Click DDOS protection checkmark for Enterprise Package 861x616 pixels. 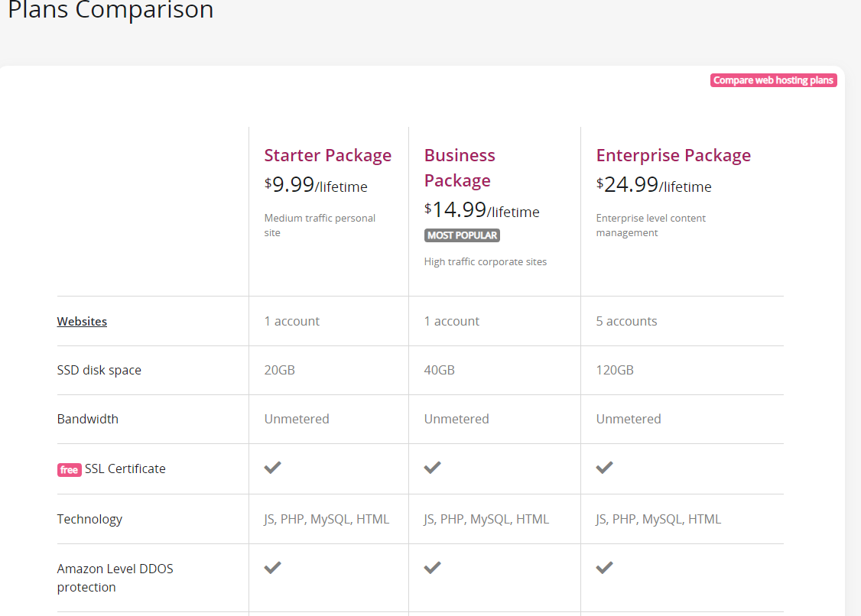[x=604, y=567]
